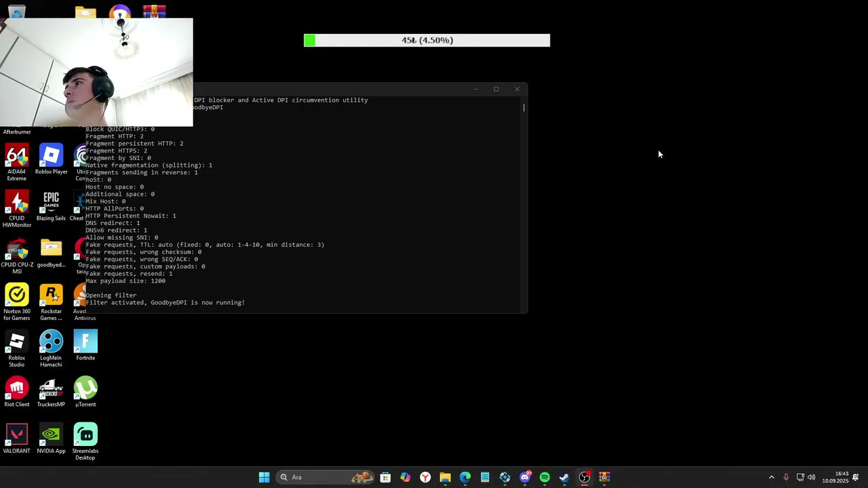The width and height of the screenshot is (868, 488).
Task: Select Fortnite desktop icon
Action: click(x=85, y=346)
